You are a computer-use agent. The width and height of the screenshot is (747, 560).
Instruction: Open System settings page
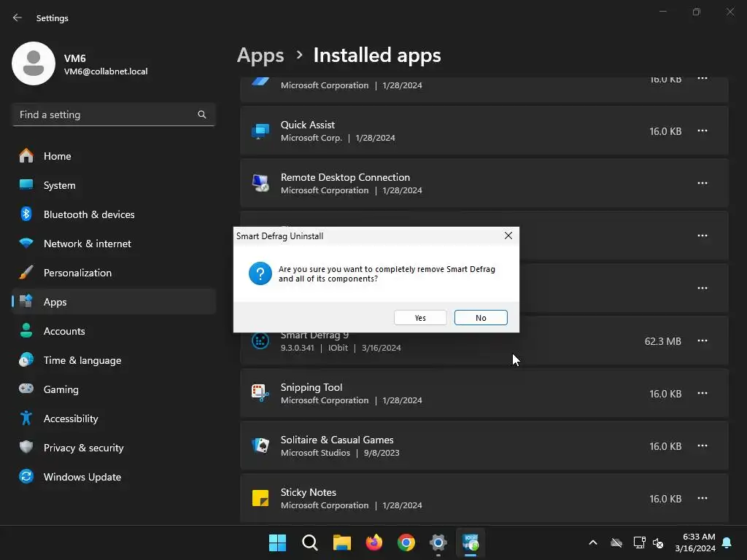114,185
